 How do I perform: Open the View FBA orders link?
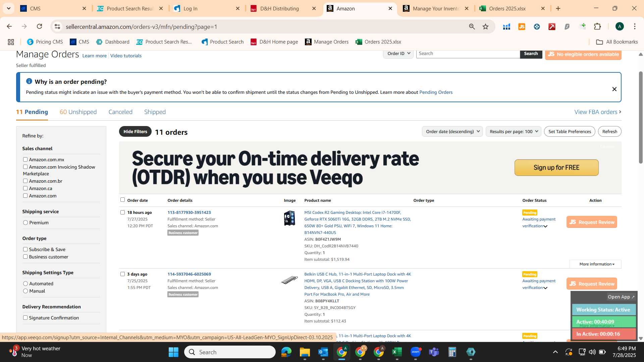[x=598, y=112]
